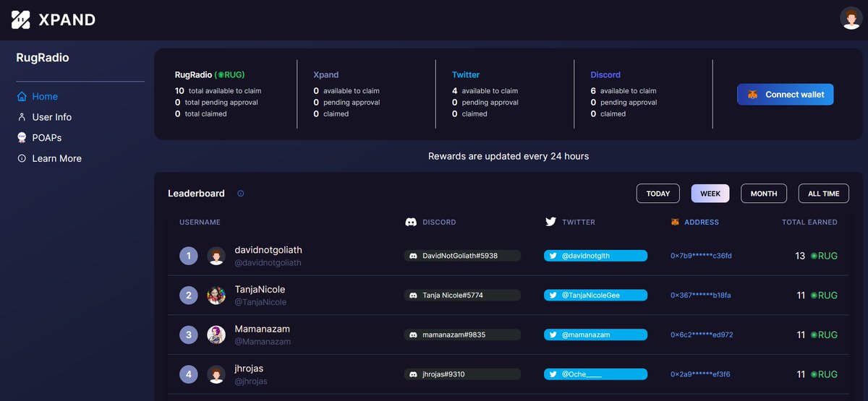Click '10 total available to claim' line
The height and width of the screenshot is (401, 868).
[218, 91]
